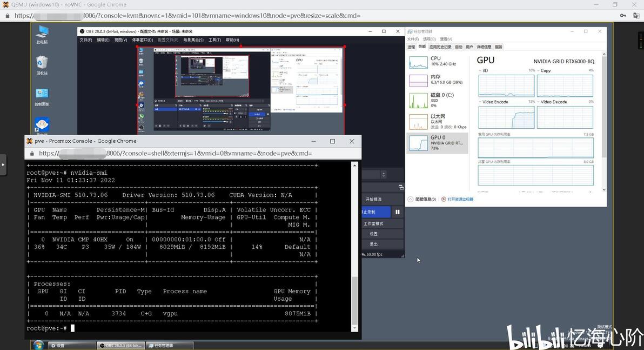This screenshot has height=350, width=644.
Task: Pause the OBS recording
Action: coord(398,212)
